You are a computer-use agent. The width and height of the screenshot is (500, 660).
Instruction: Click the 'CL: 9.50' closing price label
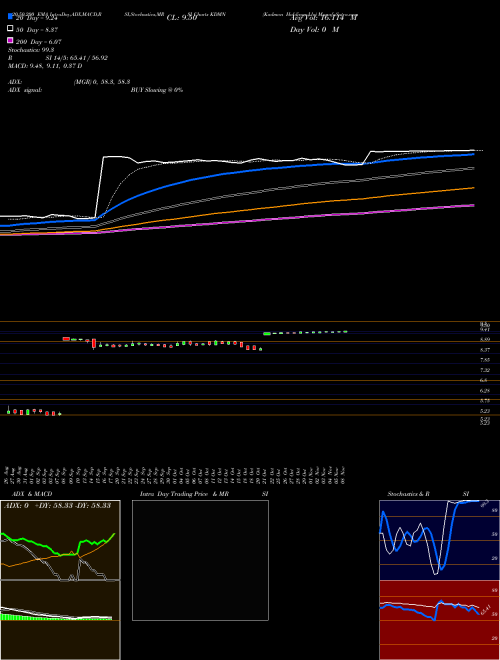[182, 18]
